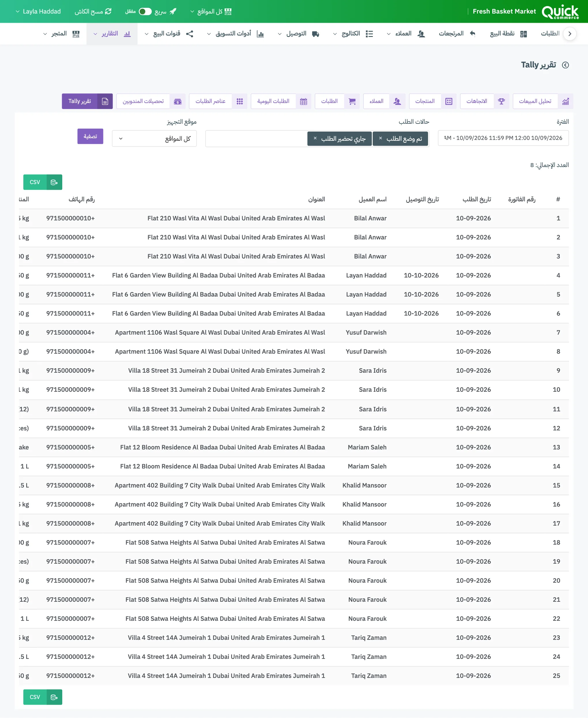Click the rocket fast-mode icon

point(173,12)
